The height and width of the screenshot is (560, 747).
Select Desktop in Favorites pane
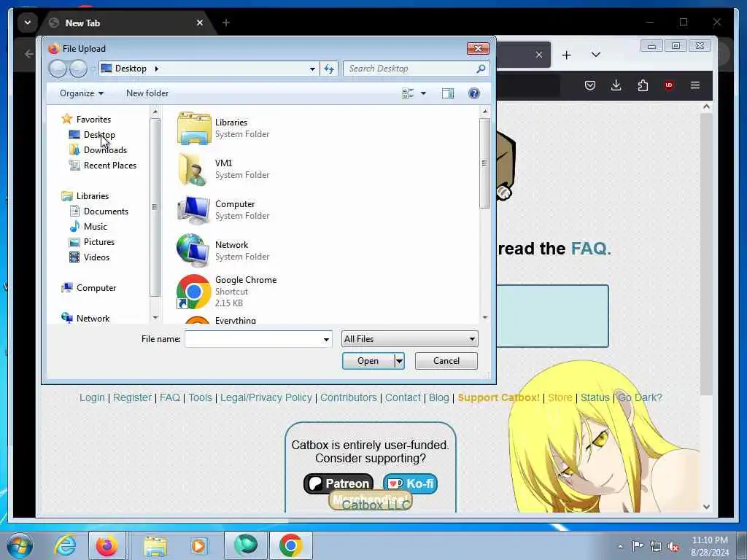[x=99, y=135]
